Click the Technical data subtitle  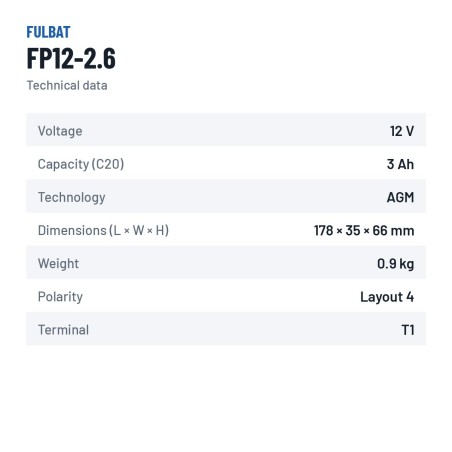[x=67, y=85]
